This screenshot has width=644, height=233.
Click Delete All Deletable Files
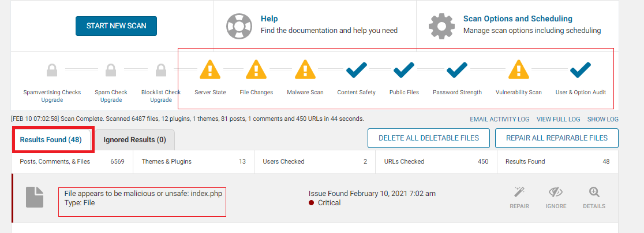429,138
